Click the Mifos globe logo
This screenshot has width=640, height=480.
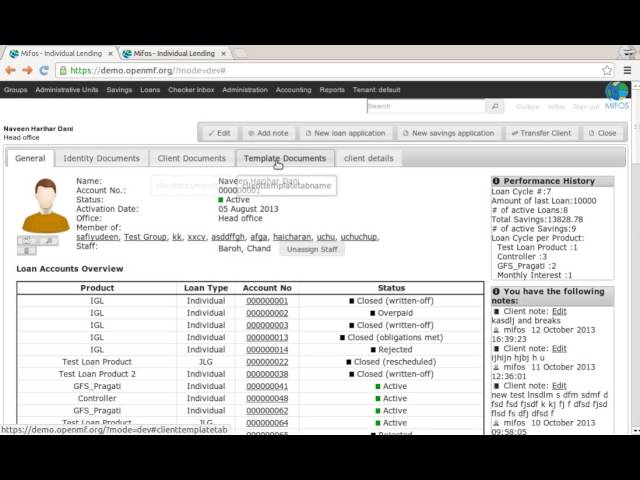tap(617, 96)
